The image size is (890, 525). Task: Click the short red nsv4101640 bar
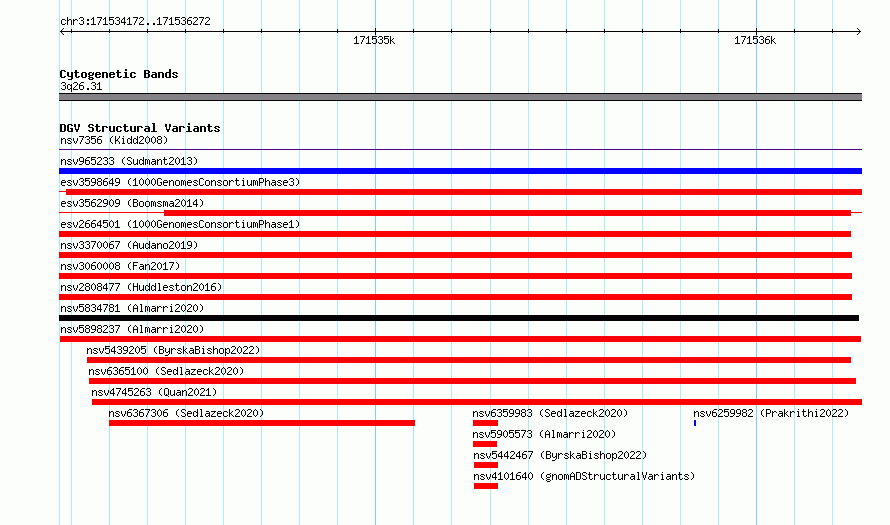coord(486,486)
